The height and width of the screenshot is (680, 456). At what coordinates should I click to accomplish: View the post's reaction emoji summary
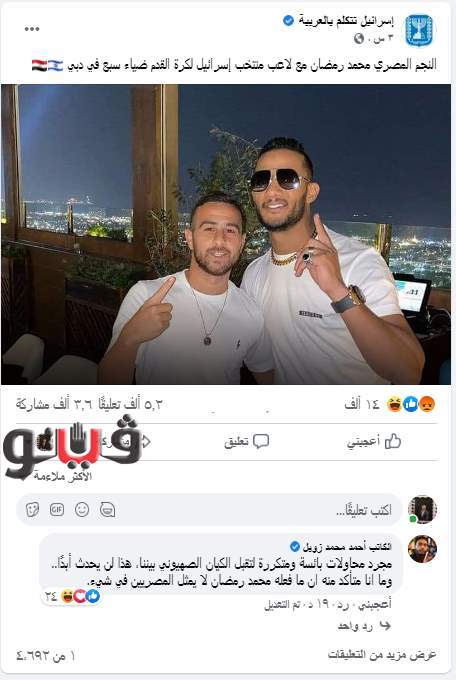click(410, 404)
